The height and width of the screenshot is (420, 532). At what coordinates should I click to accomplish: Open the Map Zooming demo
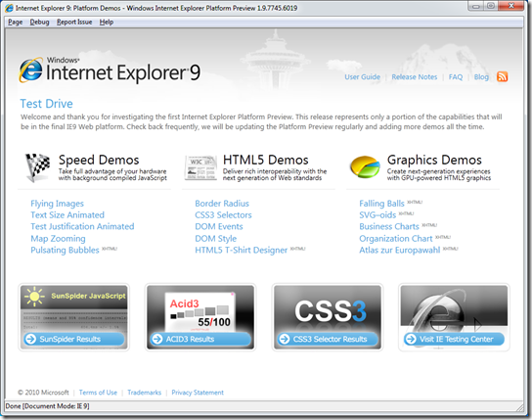click(x=58, y=238)
